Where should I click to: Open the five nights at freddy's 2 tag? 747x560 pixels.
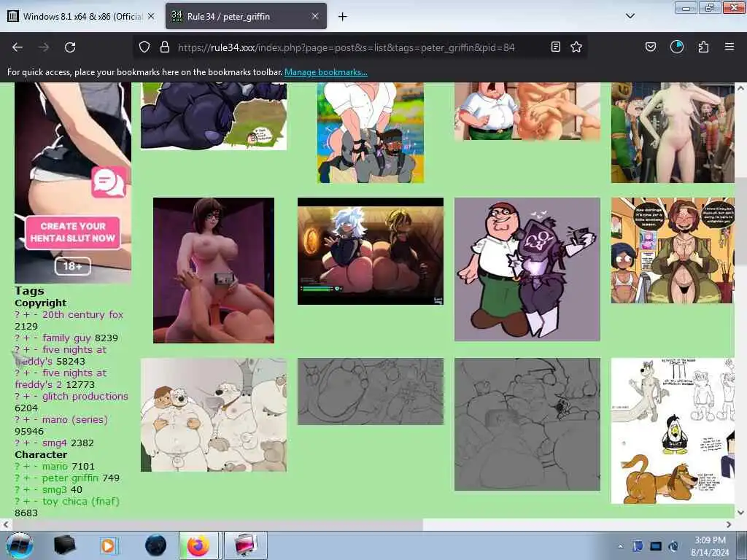pos(61,378)
